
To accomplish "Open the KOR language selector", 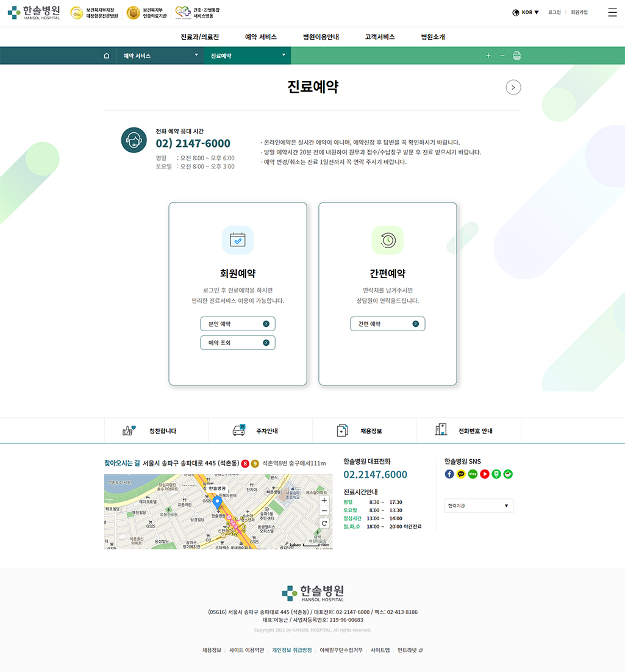I will [525, 11].
